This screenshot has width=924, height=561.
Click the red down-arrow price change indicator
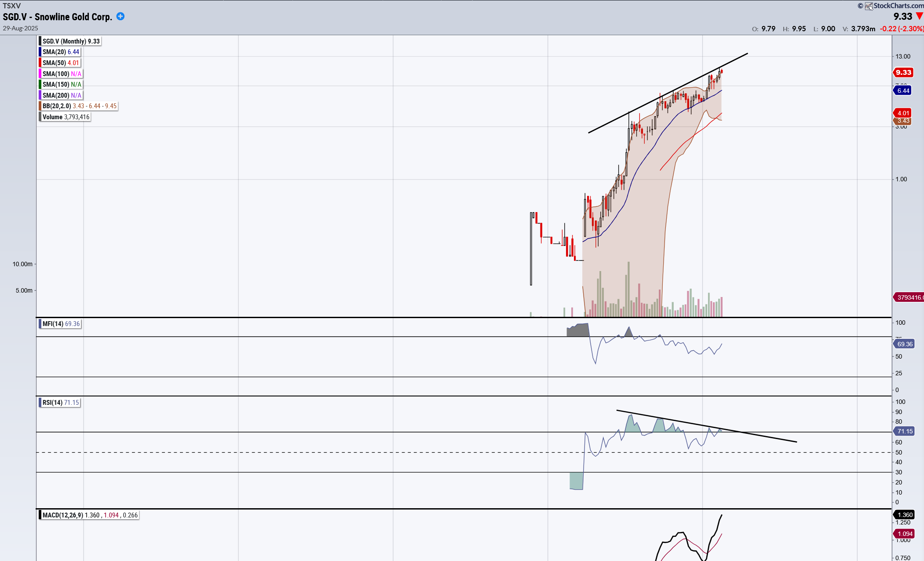pos(919,16)
